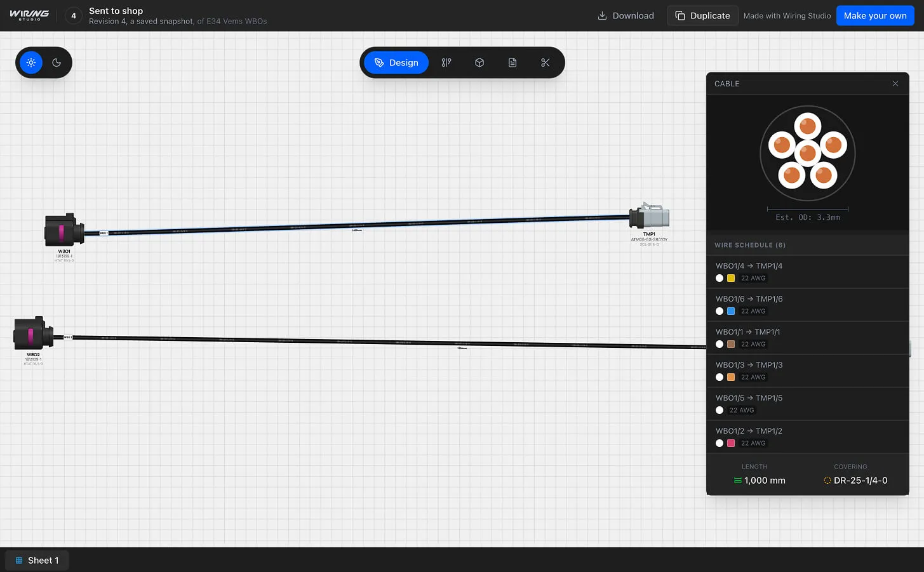Select the WBO1/2 → TMP1/2 wire row
This screenshot has width=924, height=572.
tap(808, 437)
